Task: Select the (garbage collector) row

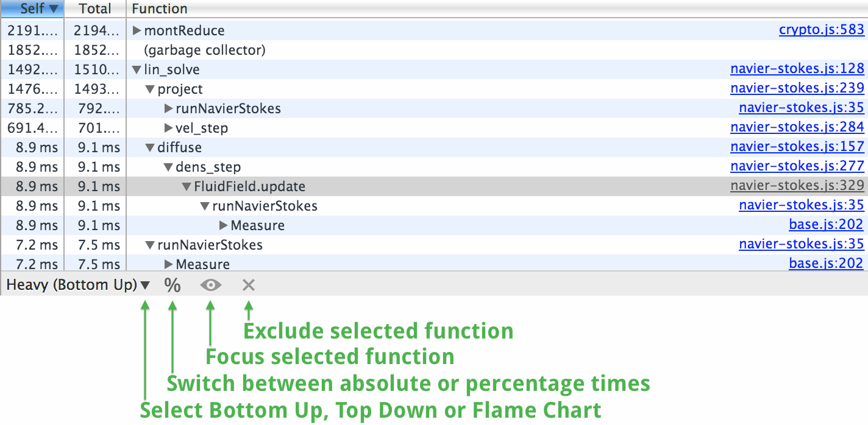Action: pos(204,50)
